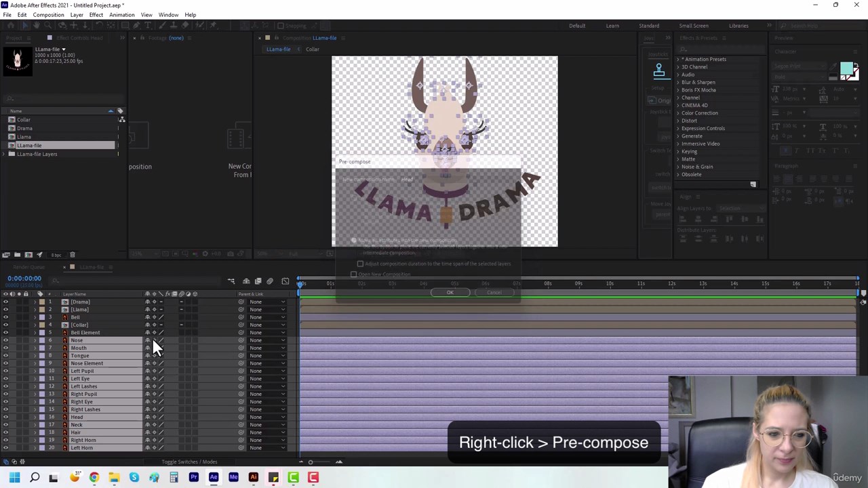This screenshot has height=488, width=868.
Task: Click the Character panel fill color swatch
Action: tap(846, 68)
